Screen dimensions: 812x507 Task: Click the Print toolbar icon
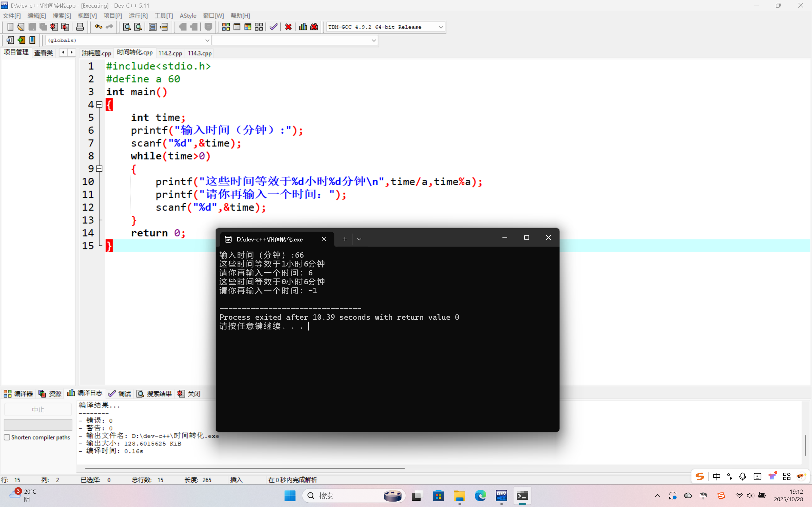(80, 27)
